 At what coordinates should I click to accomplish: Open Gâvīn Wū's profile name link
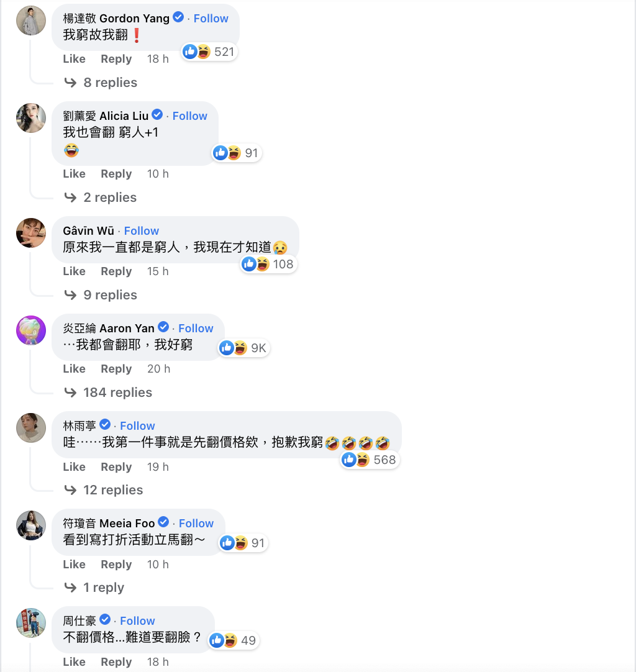tap(88, 230)
